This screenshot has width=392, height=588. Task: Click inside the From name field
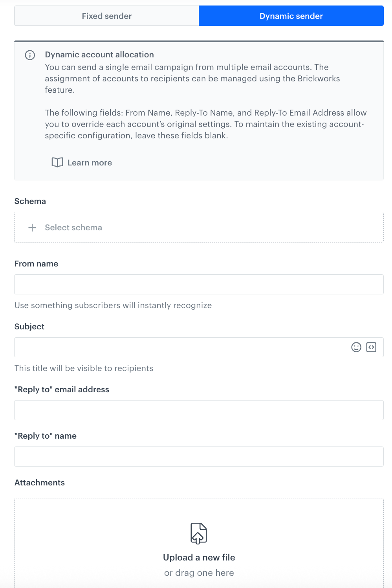pyautogui.click(x=199, y=284)
